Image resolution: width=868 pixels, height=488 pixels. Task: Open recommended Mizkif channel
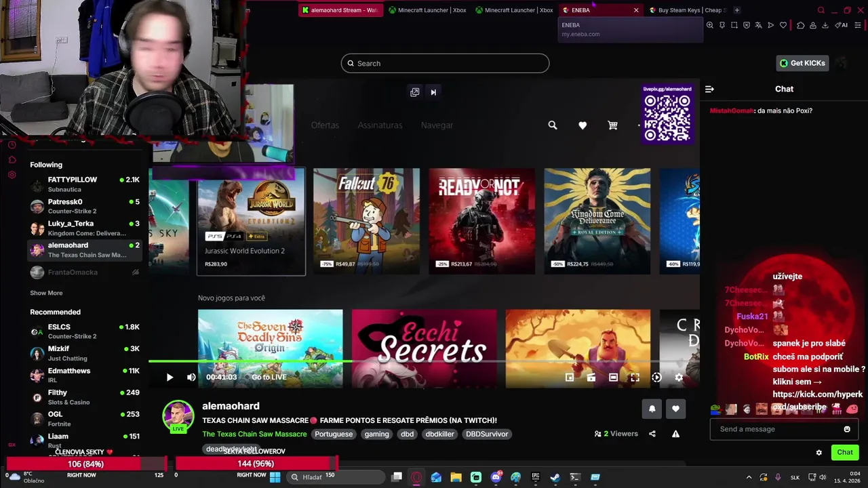84,353
